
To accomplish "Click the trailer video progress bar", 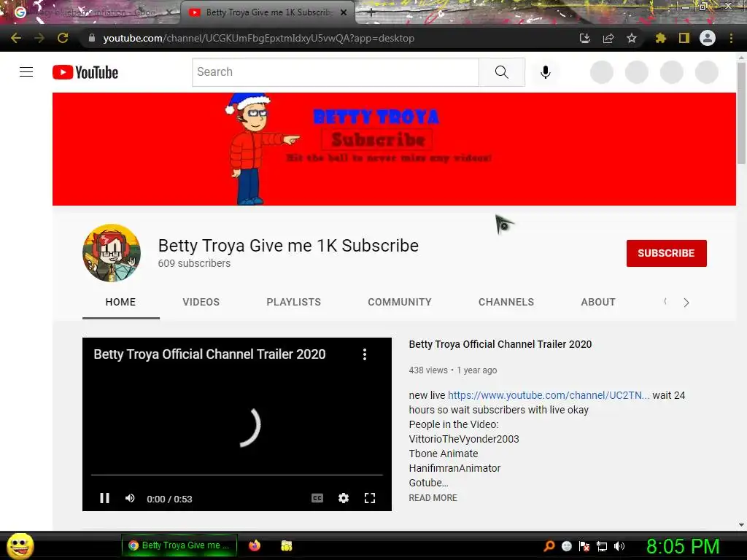I will pos(237,475).
